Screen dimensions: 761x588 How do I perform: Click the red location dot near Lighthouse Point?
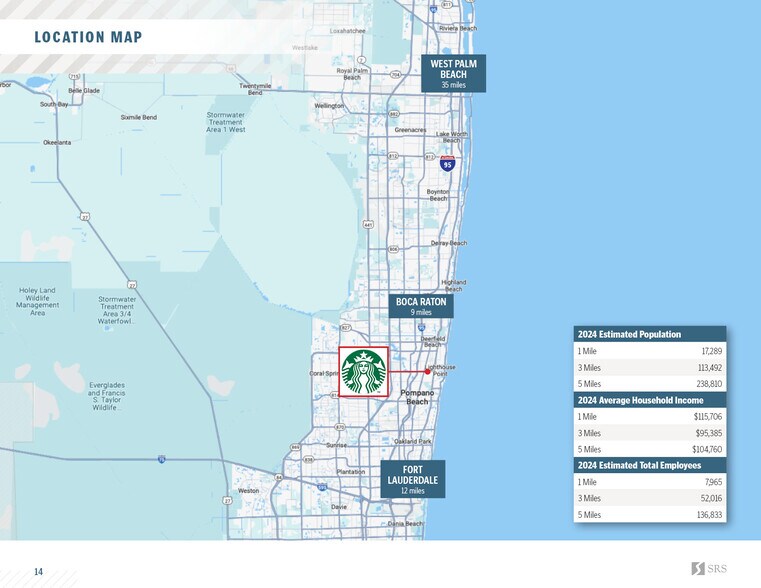tap(428, 372)
